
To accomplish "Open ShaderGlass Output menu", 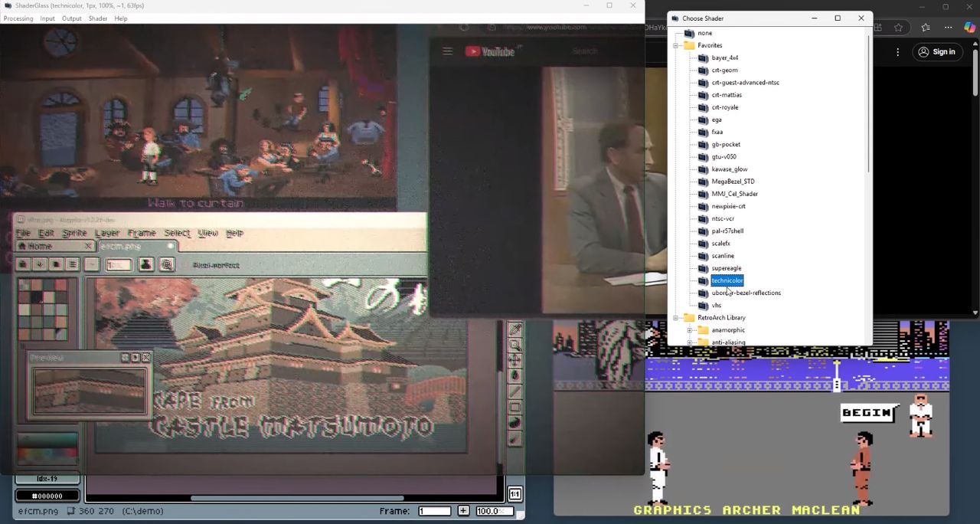I will [71, 18].
